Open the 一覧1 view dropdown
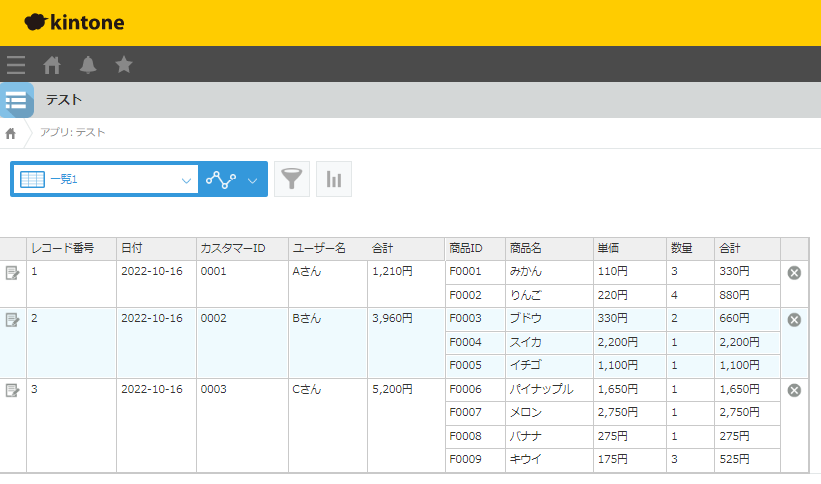This screenshot has width=821, height=484. tap(105, 179)
